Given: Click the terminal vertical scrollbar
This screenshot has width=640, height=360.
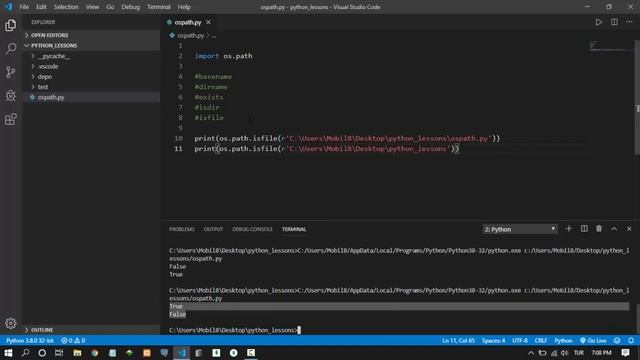Looking at the screenshot, I should [x=637, y=320].
